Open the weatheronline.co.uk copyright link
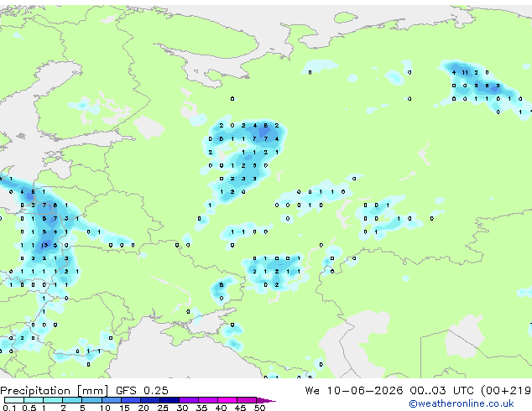532x411 pixels. [461, 403]
